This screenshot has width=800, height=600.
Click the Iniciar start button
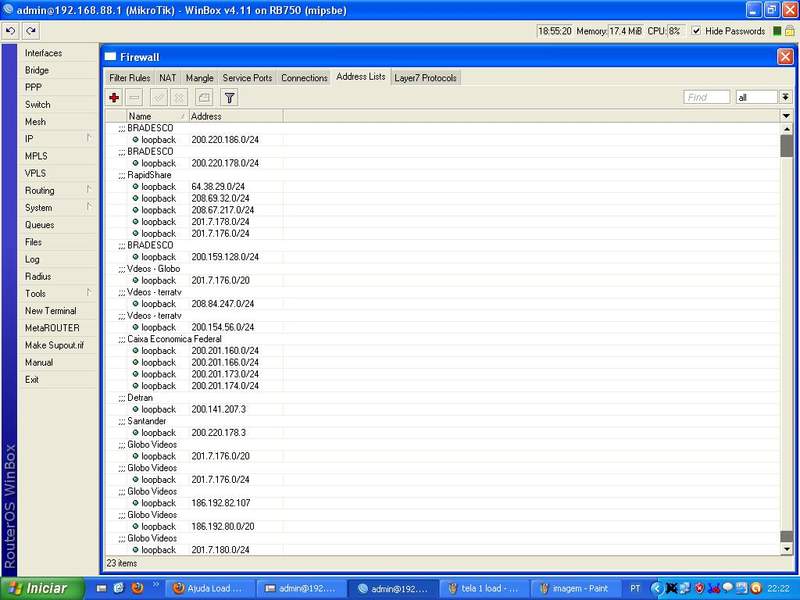[x=41, y=588]
